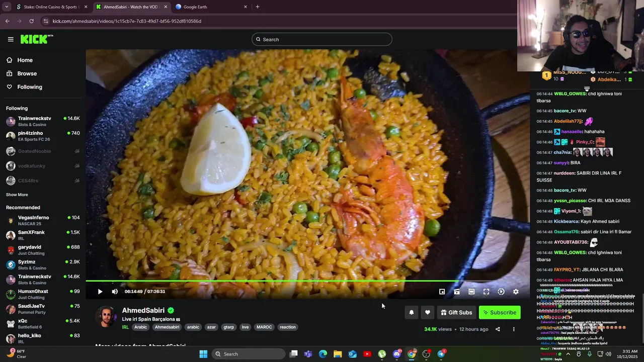This screenshot has width=644, height=362.
Task: Open SamXFrank recommended channel
Action: pos(43,235)
